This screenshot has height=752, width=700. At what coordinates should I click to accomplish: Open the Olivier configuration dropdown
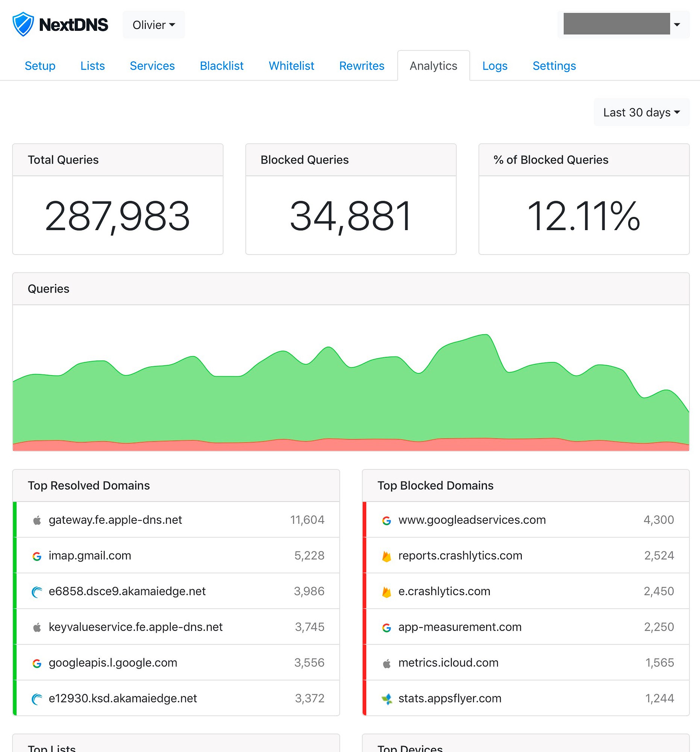153,25
